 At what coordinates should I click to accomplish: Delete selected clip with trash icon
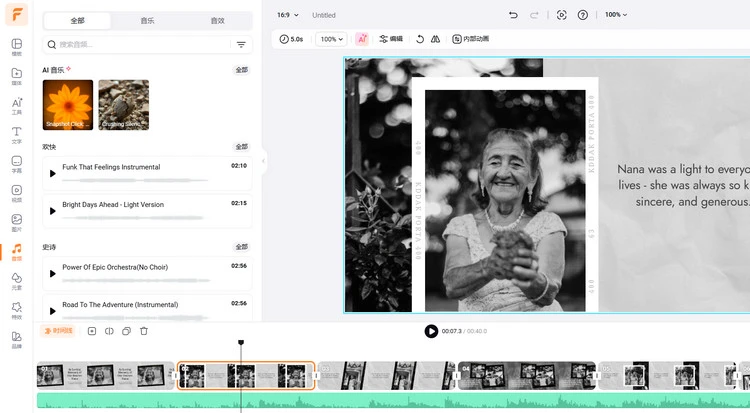(x=144, y=331)
